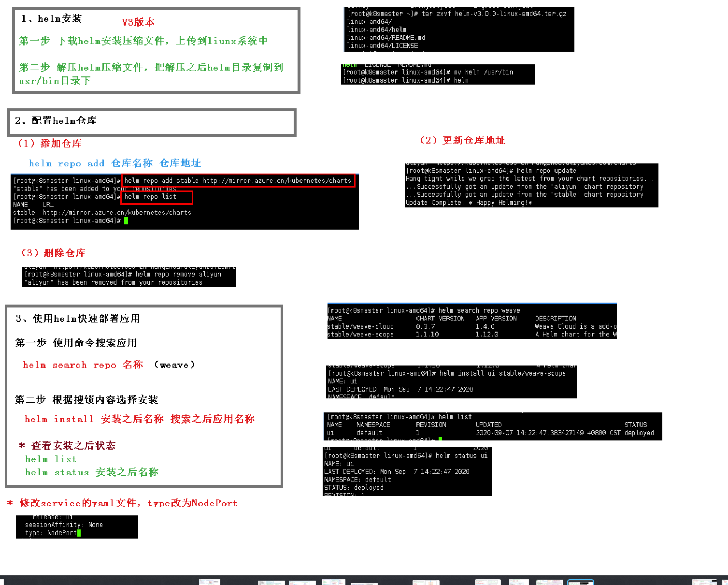Select the highlighted page thumbnail in bottom strip

click(x=580, y=582)
